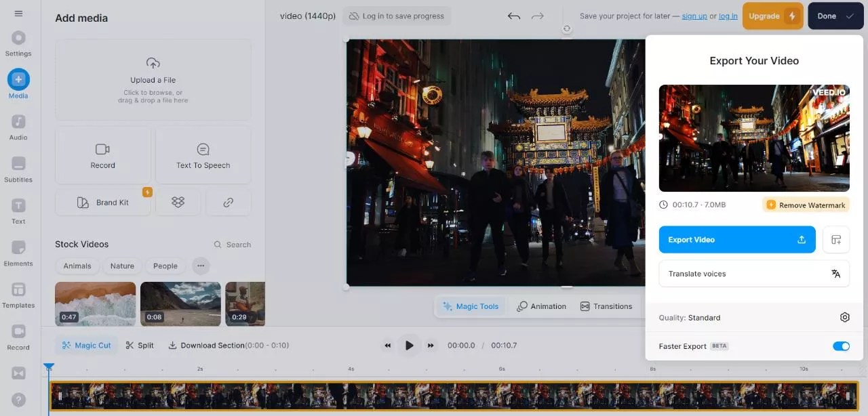
Task: Add media via link icon
Action: (228, 202)
